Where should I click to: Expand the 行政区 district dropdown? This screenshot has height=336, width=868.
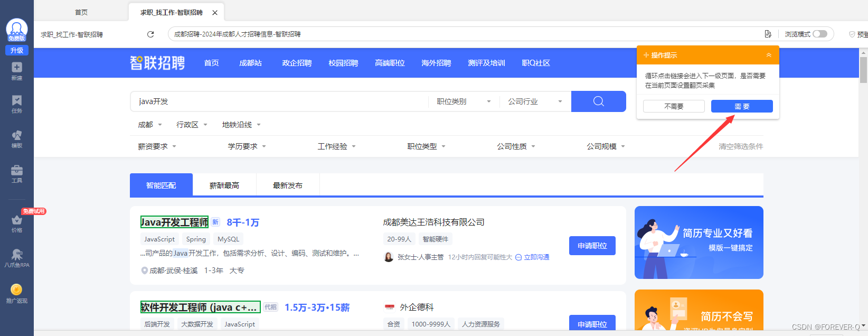pyautogui.click(x=192, y=125)
